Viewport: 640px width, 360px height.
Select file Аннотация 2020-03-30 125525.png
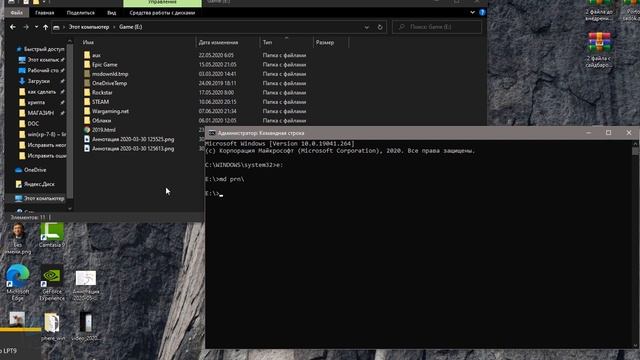(133, 139)
